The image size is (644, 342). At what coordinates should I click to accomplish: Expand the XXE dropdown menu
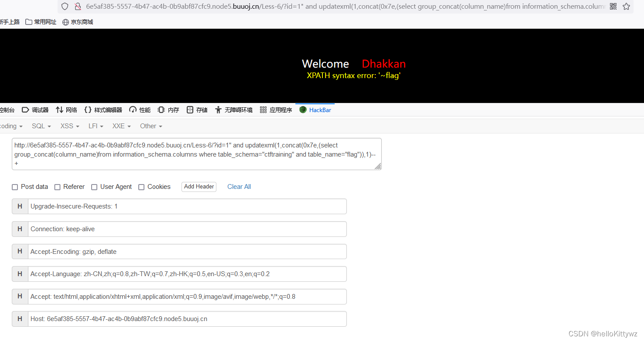[122, 126]
